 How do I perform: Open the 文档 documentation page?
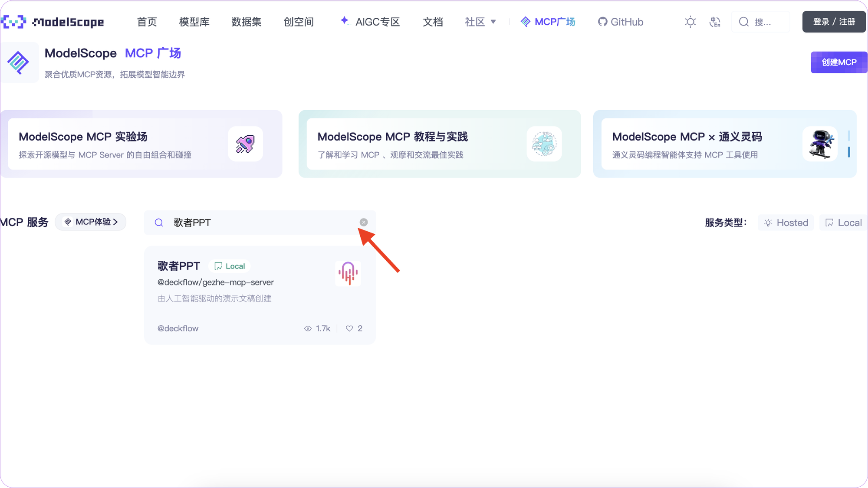tap(433, 22)
